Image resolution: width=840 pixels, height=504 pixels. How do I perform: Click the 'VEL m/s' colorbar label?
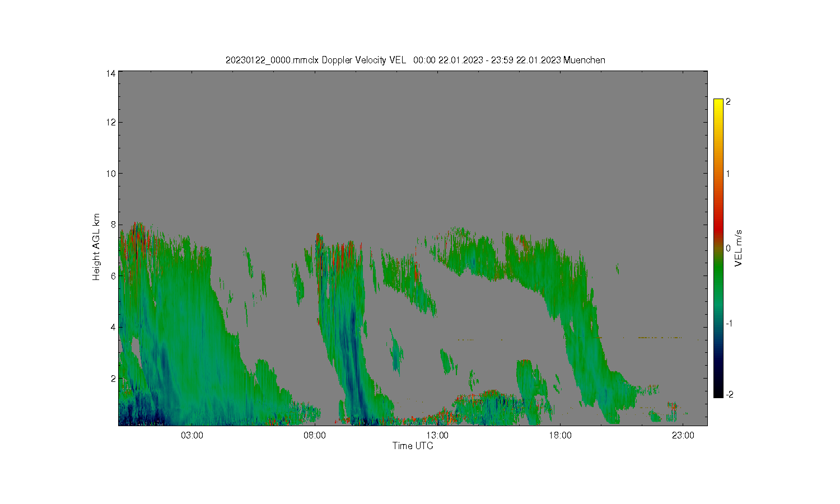(739, 248)
